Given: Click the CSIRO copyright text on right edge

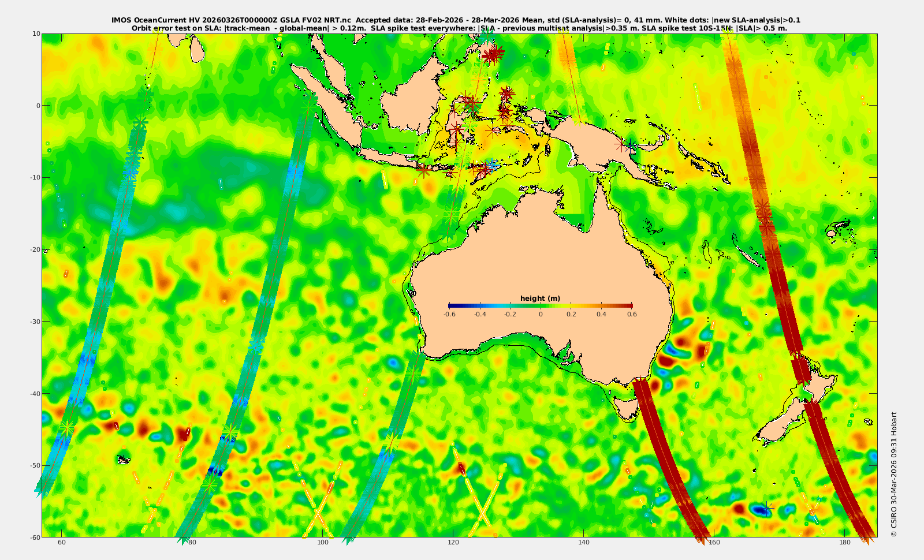Looking at the screenshot, I should tap(894, 474).
